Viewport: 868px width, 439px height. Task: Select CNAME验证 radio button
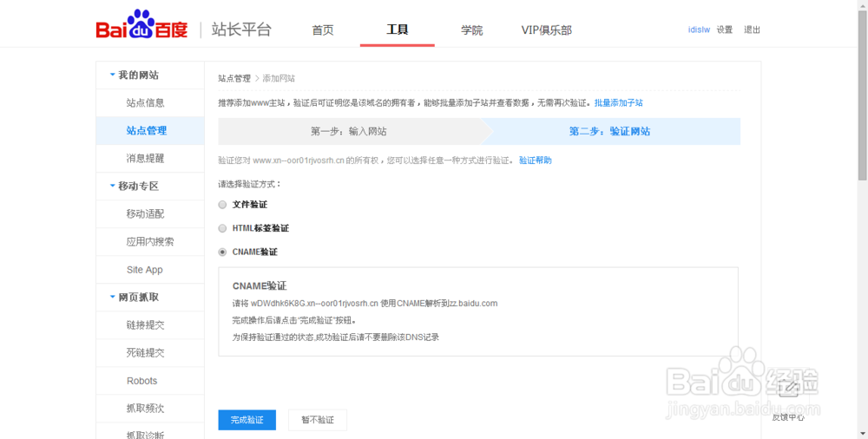[222, 252]
